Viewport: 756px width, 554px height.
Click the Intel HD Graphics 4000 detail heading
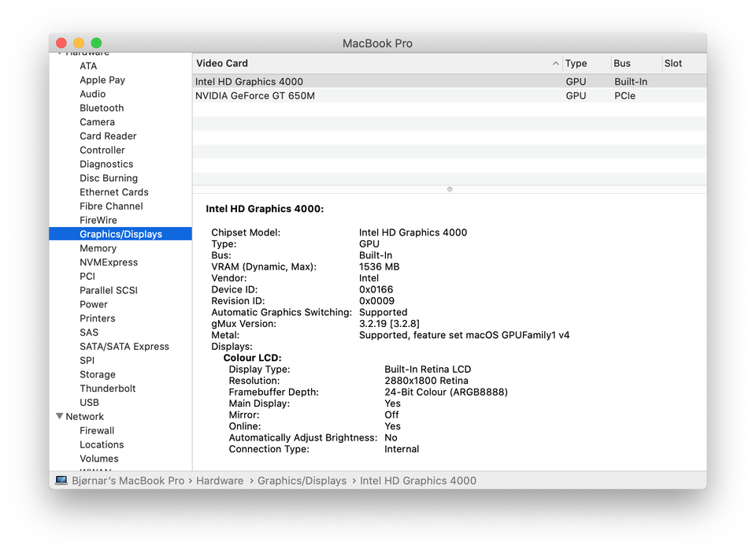pyautogui.click(x=265, y=209)
